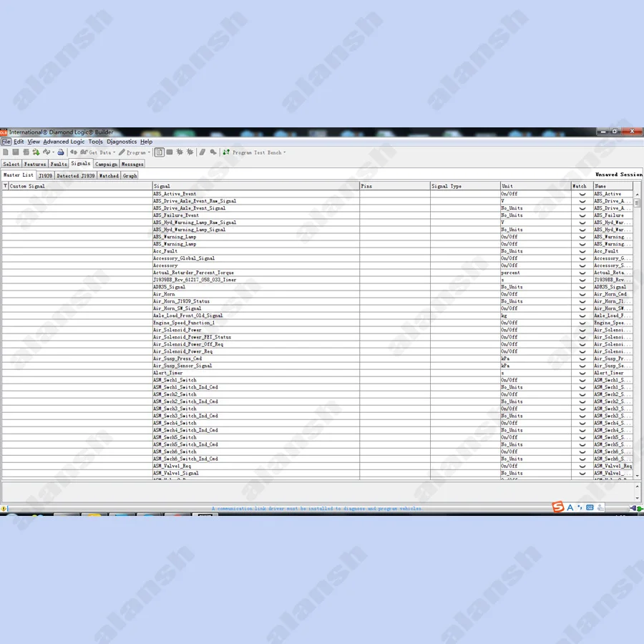Switch to the Faults tab
The width and height of the screenshot is (644, 644).
(x=59, y=164)
